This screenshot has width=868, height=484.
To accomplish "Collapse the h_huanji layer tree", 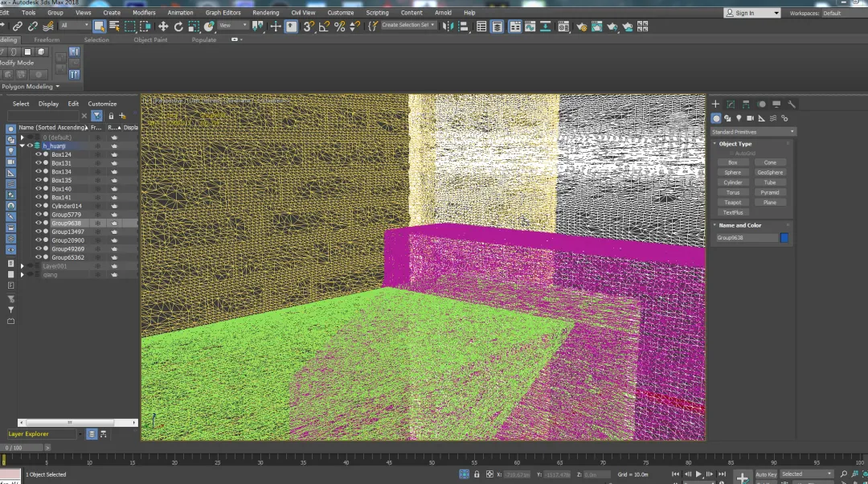I will click(x=23, y=146).
